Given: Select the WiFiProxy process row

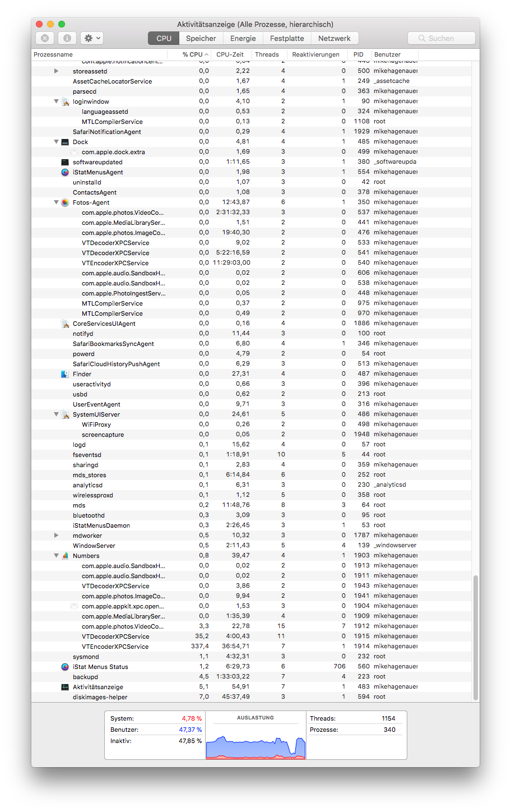Looking at the screenshot, I should pos(252,425).
